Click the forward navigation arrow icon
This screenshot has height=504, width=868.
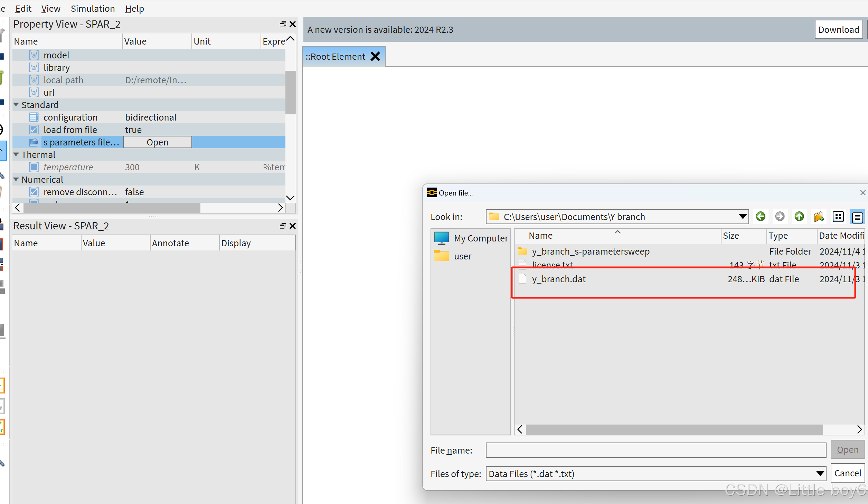(780, 217)
